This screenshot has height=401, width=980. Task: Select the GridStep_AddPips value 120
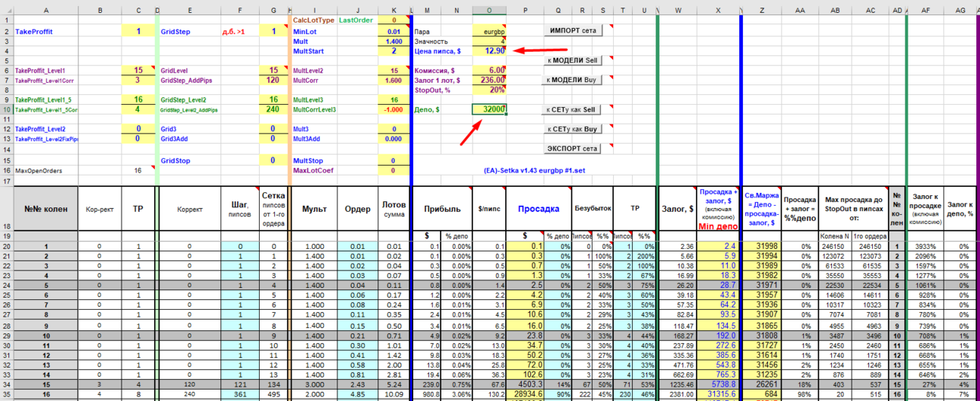(273, 80)
